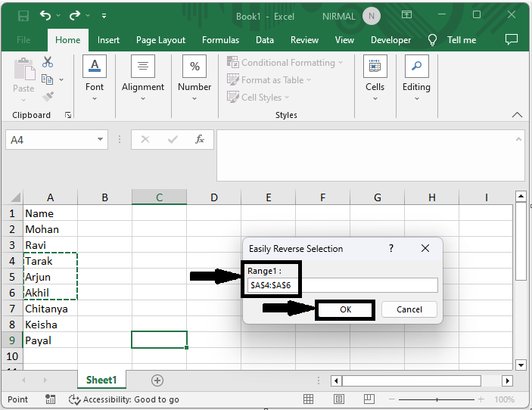Open Format as Table menu
The height and width of the screenshot is (410, 532).
pyautogui.click(x=269, y=80)
